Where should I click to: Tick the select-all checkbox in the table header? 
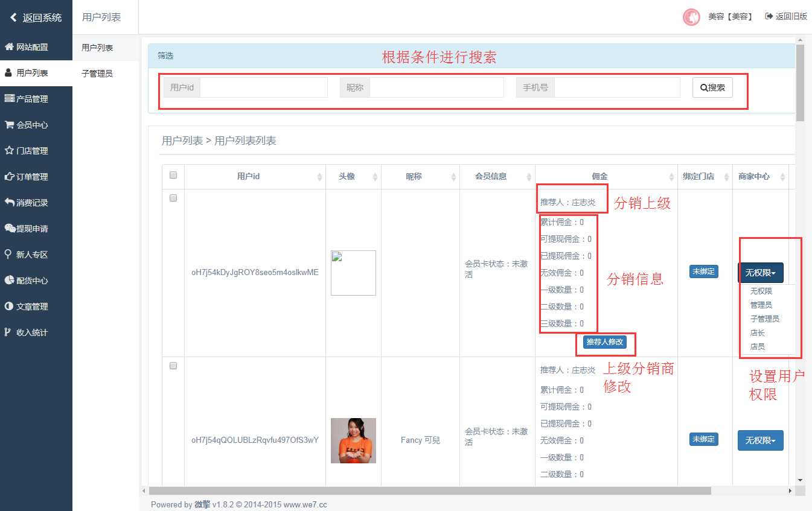pyautogui.click(x=173, y=175)
